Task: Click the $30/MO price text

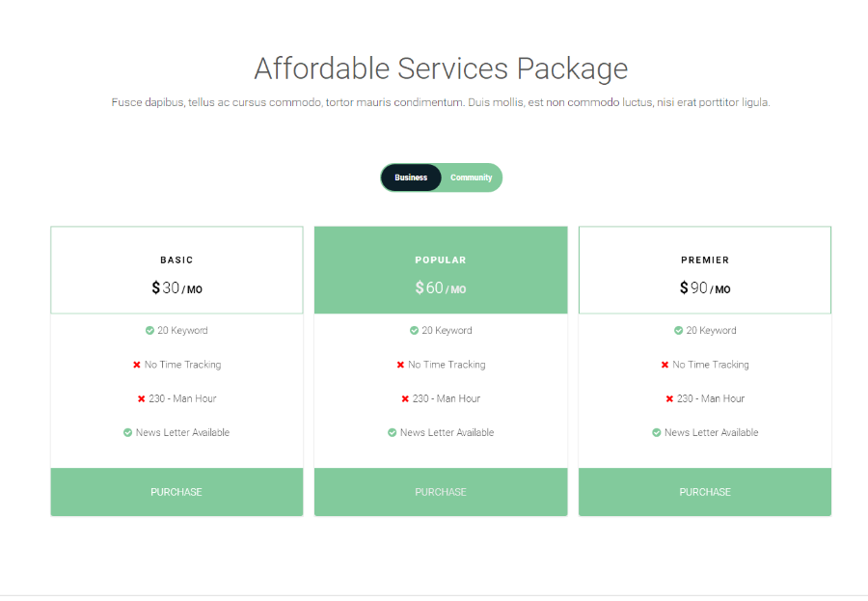Action: pos(176,288)
